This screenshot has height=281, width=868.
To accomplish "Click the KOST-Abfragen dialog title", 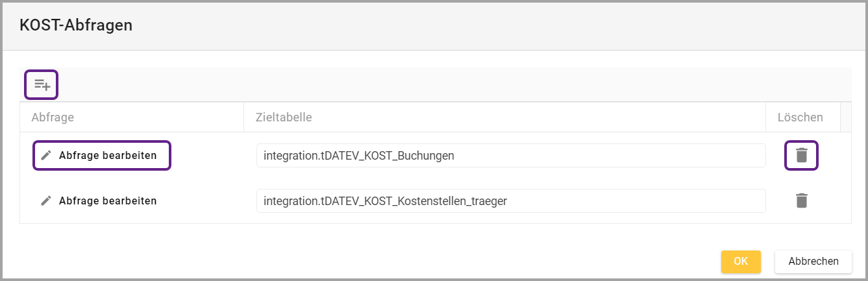I will 76,26.
